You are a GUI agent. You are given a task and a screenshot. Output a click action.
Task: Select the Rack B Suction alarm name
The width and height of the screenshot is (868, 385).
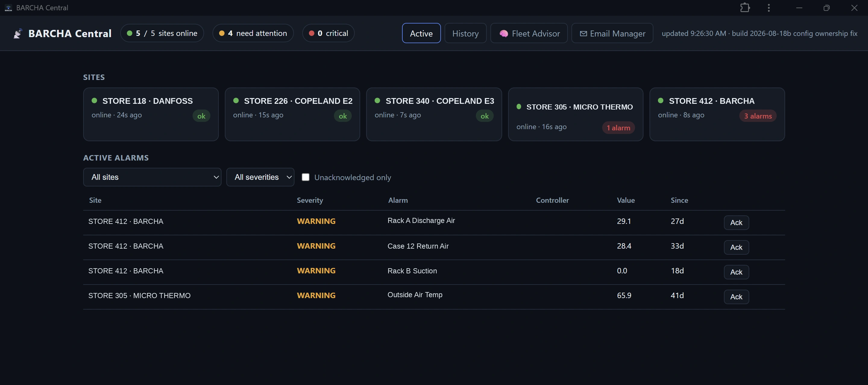[x=412, y=271]
